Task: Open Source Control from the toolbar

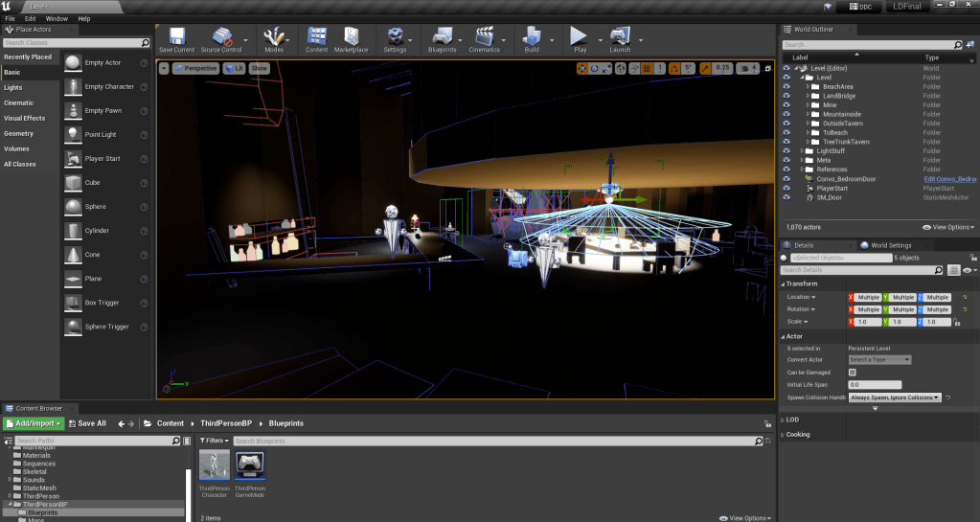Action: tap(221, 37)
